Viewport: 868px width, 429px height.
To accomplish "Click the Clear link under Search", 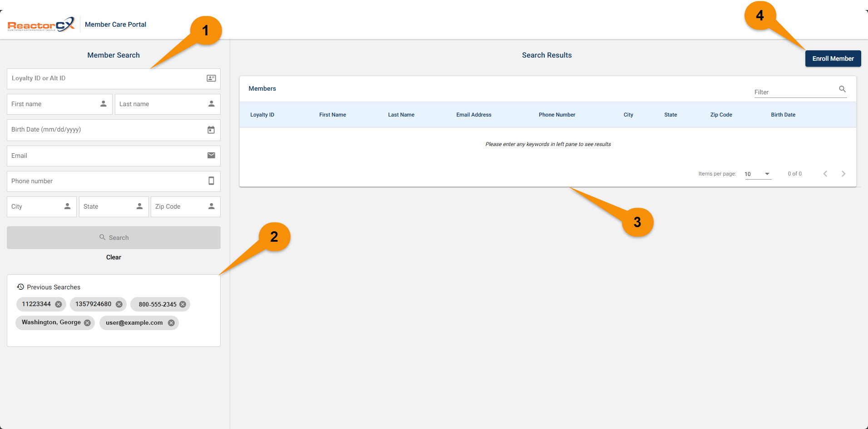I will pos(113,257).
